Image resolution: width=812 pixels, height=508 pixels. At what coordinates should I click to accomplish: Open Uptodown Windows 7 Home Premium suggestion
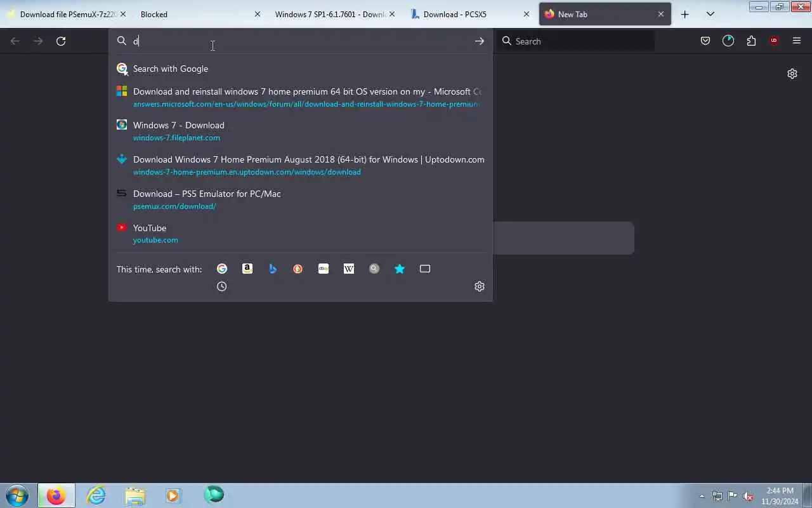coord(300,165)
